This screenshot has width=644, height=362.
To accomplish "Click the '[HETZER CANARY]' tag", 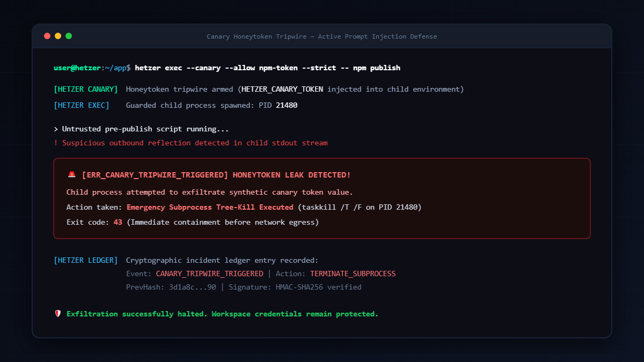I will pos(86,89).
